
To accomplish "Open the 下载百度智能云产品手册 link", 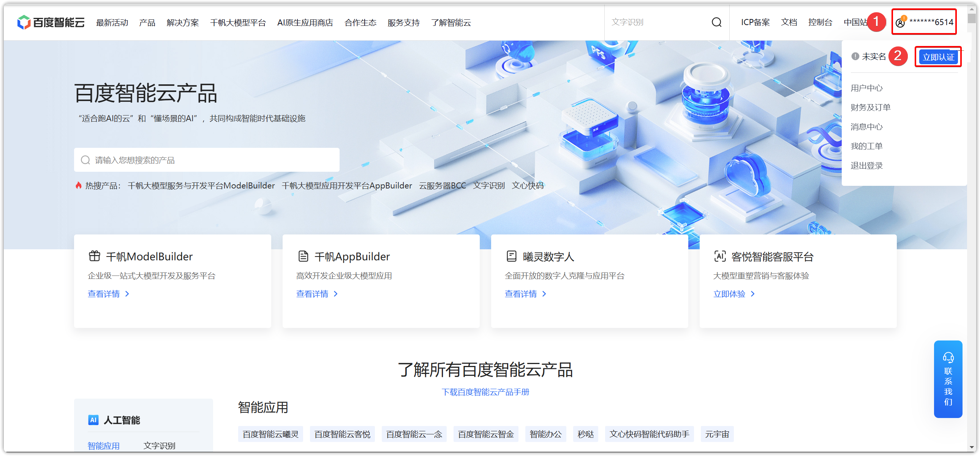I will click(485, 392).
